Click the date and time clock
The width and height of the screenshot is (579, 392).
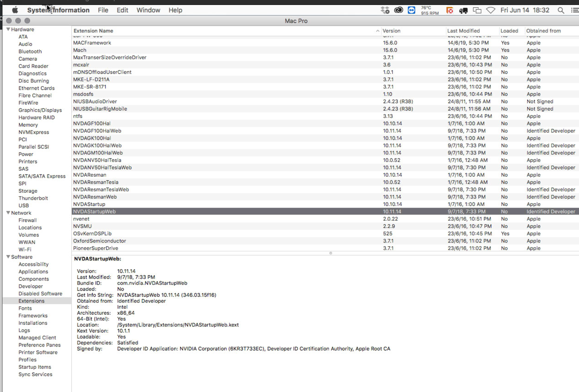coord(525,10)
